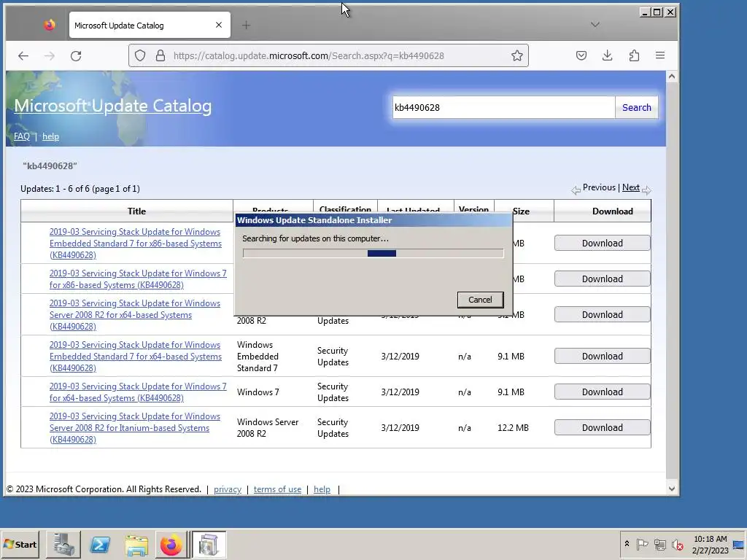
Task: Click the page scrollbar down arrow
Action: [672, 488]
